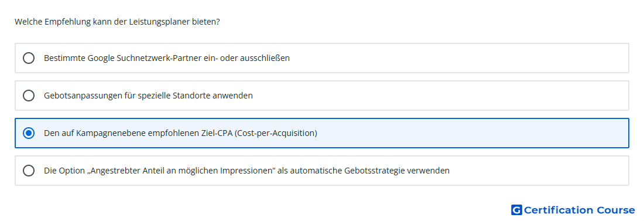Click the question 'Welche Empfehlung kann der Leistungsplaner bieten?'
This screenshot has height=221, width=644.
click(117, 22)
